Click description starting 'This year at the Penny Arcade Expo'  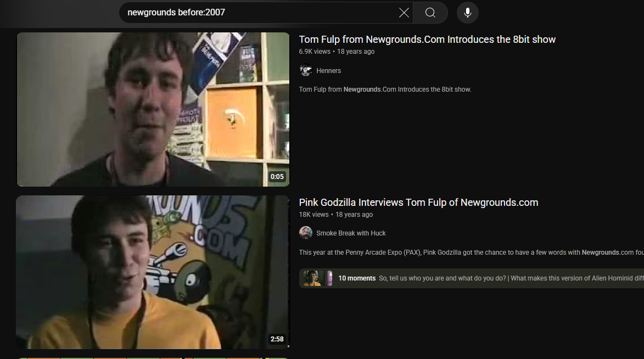tap(472, 253)
